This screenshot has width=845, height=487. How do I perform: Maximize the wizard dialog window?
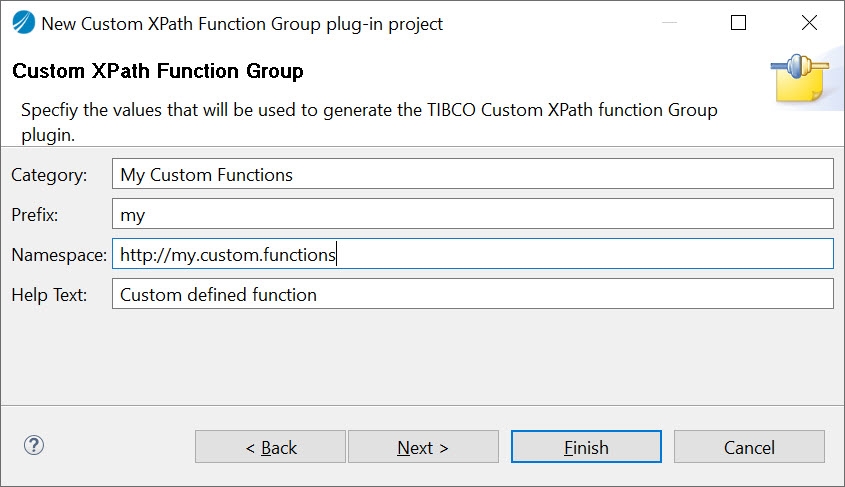pyautogui.click(x=738, y=23)
